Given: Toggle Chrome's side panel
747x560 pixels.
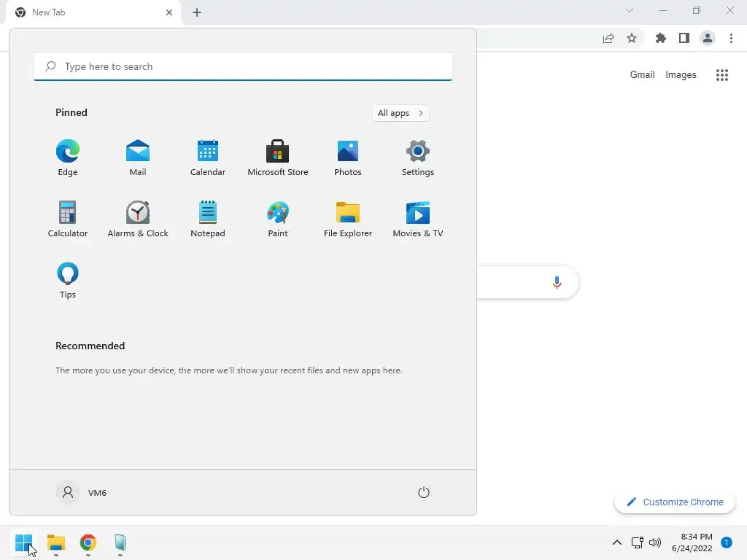Looking at the screenshot, I should pyautogui.click(x=684, y=38).
